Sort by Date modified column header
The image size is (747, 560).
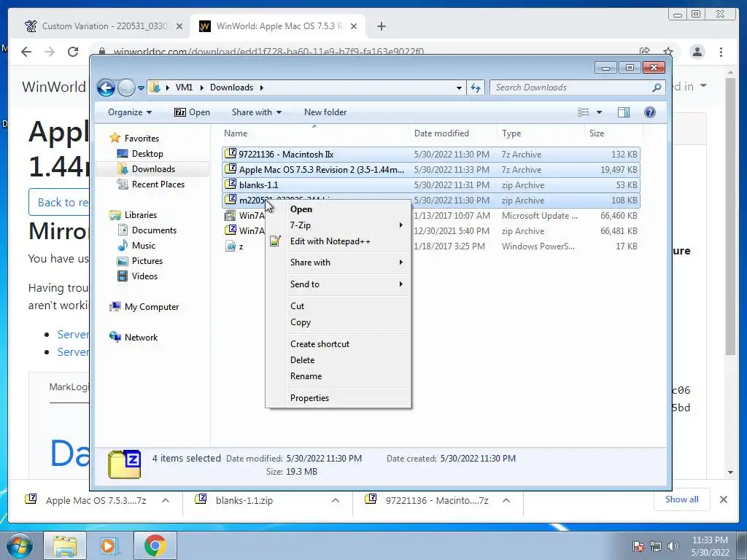point(441,133)
